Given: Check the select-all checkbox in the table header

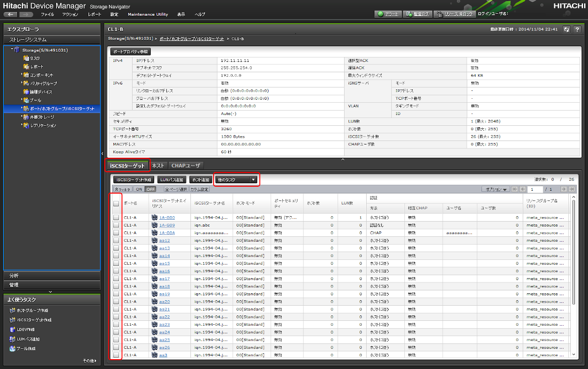Looking at the screenshot, I should click(x=116, y=202).
